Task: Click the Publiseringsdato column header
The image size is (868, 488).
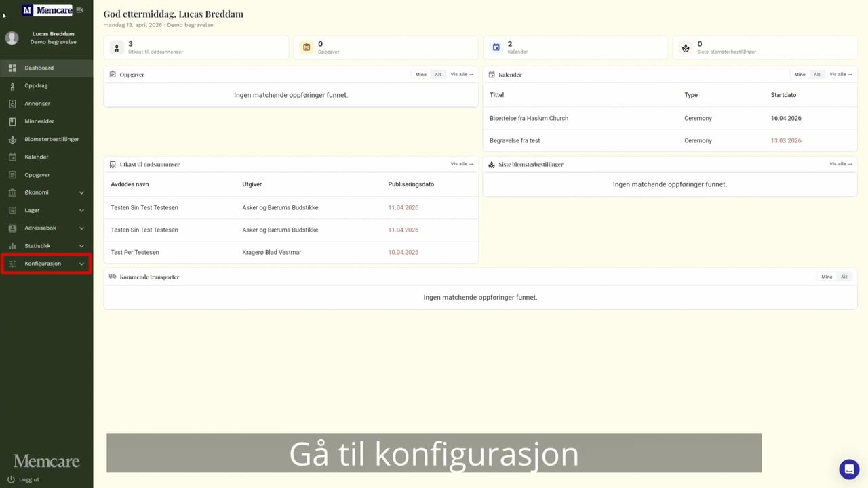Action: pos(411,184)
